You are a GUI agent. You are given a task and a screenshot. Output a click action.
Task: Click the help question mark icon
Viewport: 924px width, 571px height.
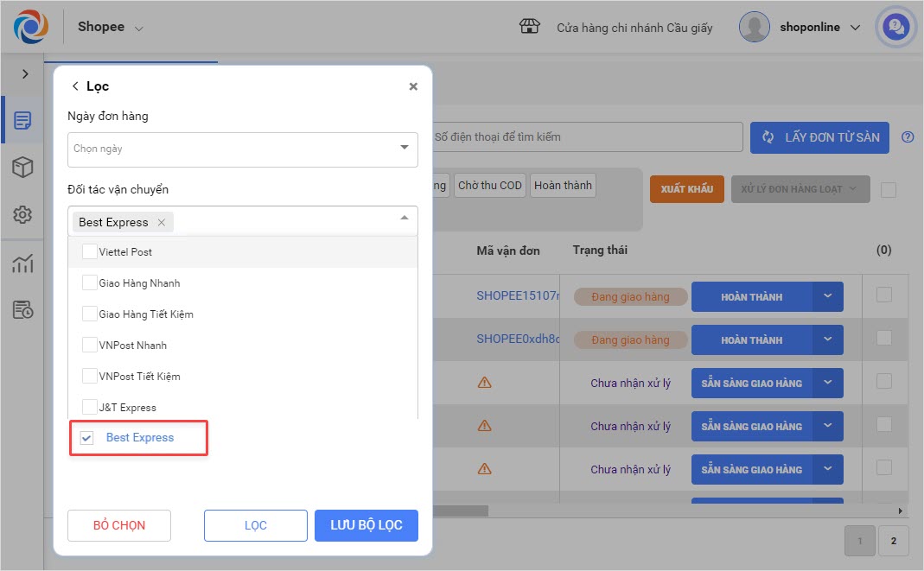908,137
